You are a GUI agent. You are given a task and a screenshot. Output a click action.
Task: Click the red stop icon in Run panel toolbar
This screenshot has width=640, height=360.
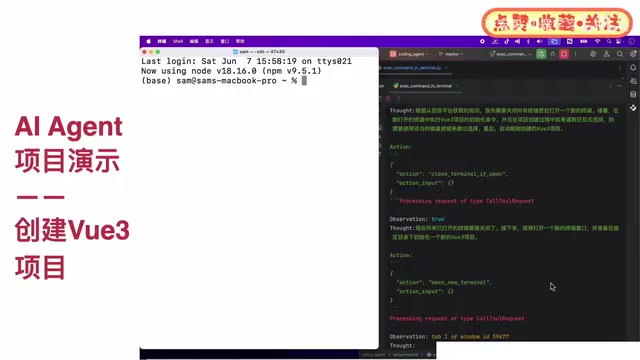click(388, 98)
